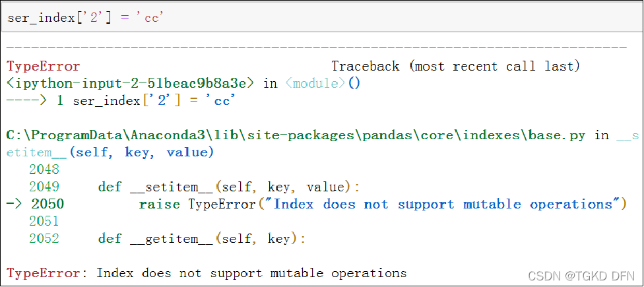Click the red TypeError heading atop traceback

click(44, 66)
